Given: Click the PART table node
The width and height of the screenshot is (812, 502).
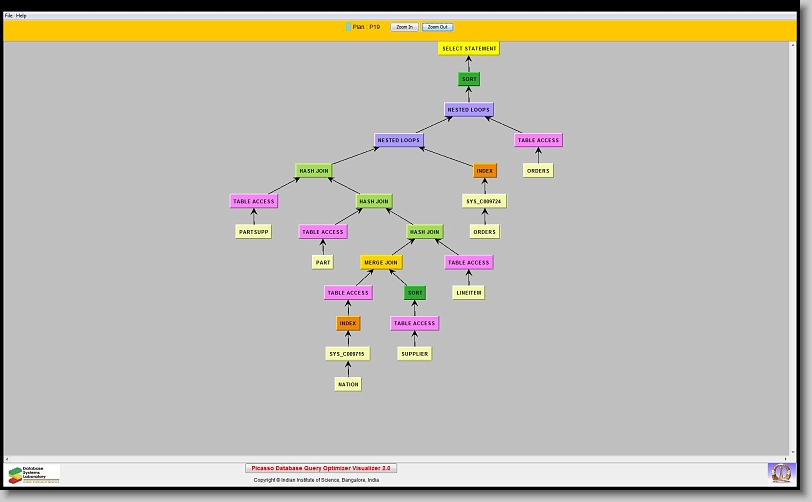Looking at the screenshot, I should 323,263.
